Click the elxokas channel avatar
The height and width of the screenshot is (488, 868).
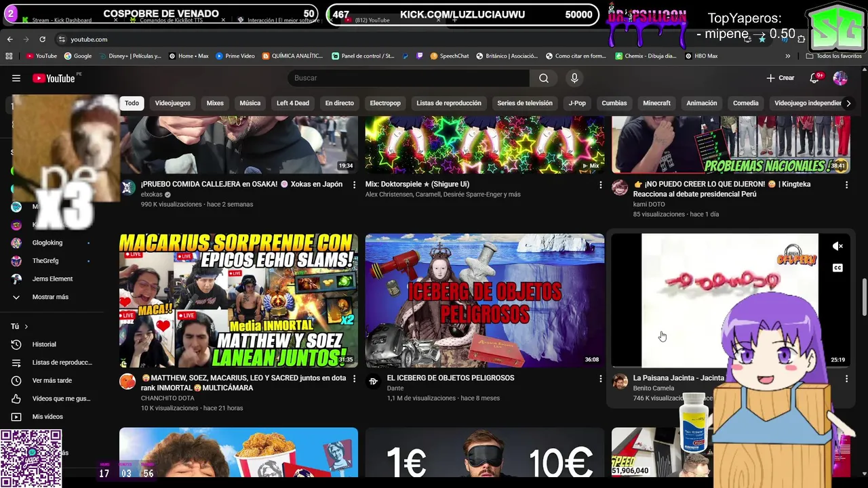click(x=127, y=188)
